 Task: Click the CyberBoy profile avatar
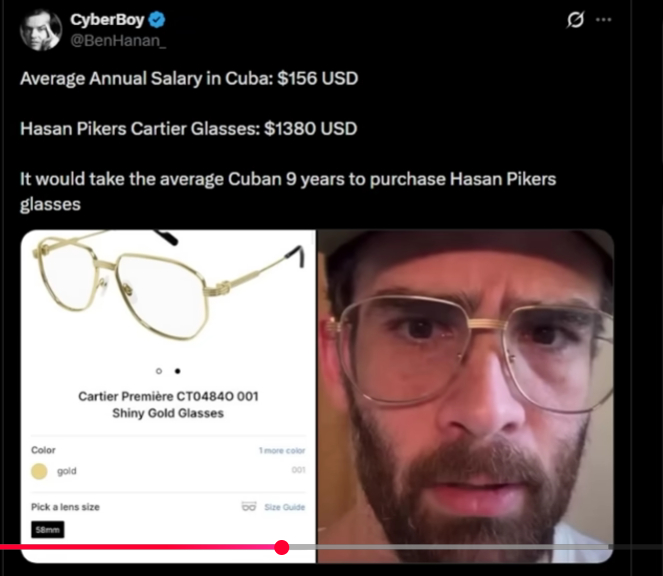coord(41,30)
